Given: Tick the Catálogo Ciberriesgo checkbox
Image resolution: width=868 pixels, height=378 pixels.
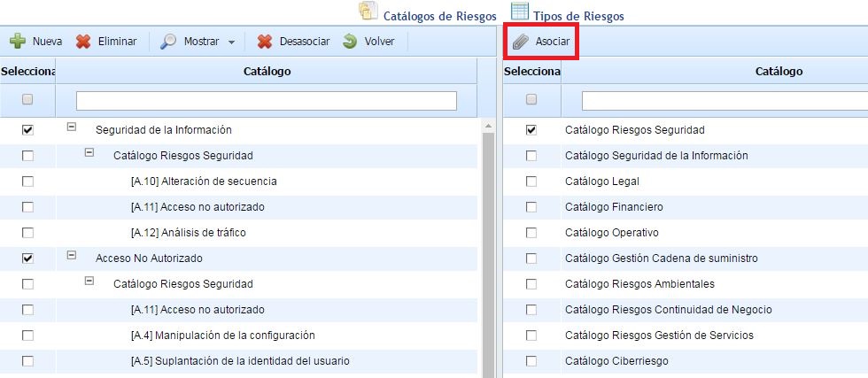Looking at the screenshot, I should tap(531, 361).
